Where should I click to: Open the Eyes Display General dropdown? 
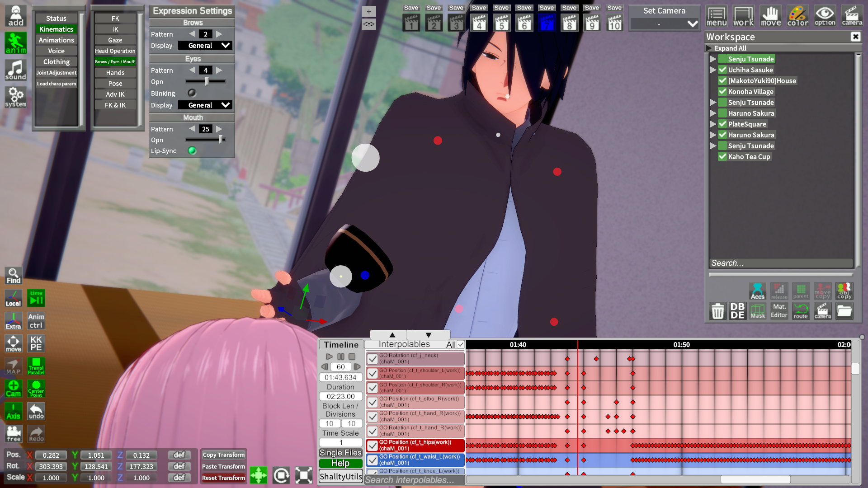click(x=205, y=105)
